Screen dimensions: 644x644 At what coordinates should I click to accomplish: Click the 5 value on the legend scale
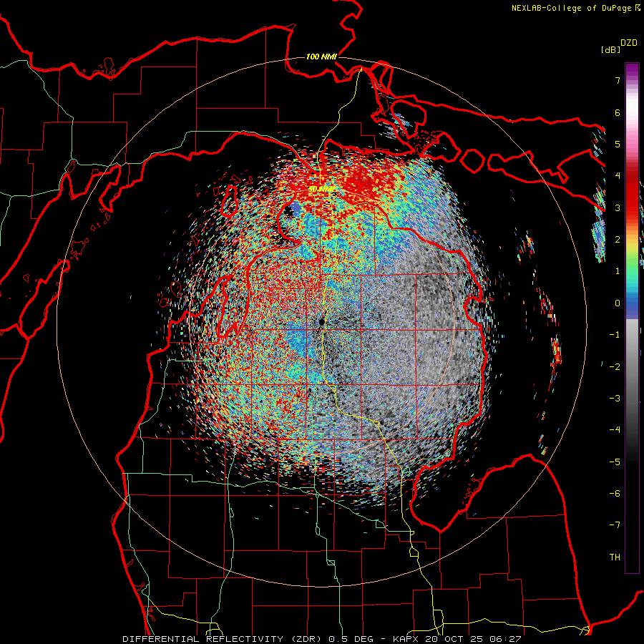(618, 144)
